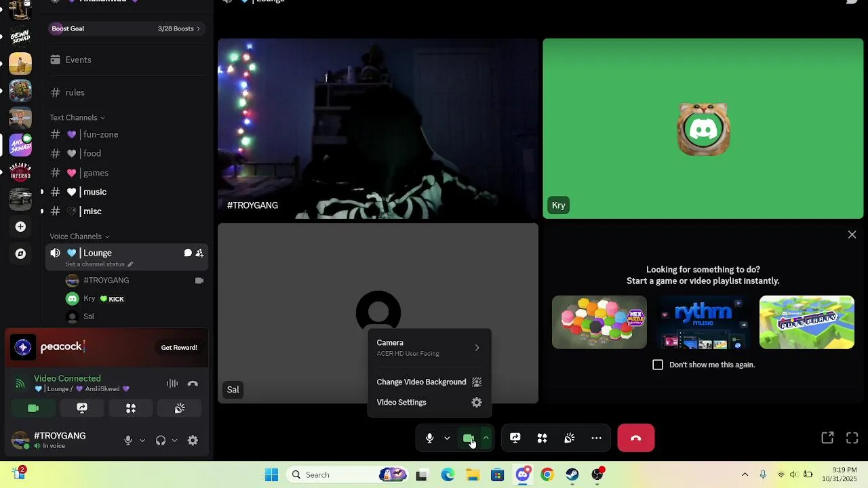The image size is (868, 488).
Task: Open Events in the server sidebar
Action: 126,60
